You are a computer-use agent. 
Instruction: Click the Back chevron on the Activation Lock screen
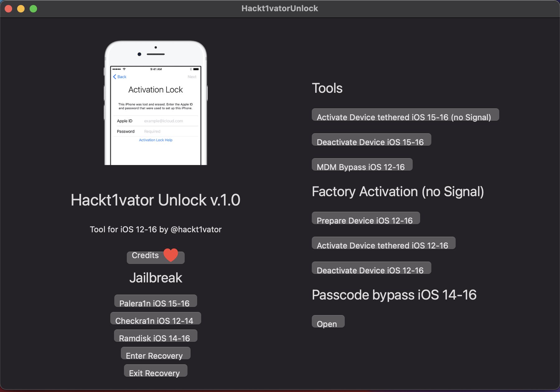pos(115,77)
